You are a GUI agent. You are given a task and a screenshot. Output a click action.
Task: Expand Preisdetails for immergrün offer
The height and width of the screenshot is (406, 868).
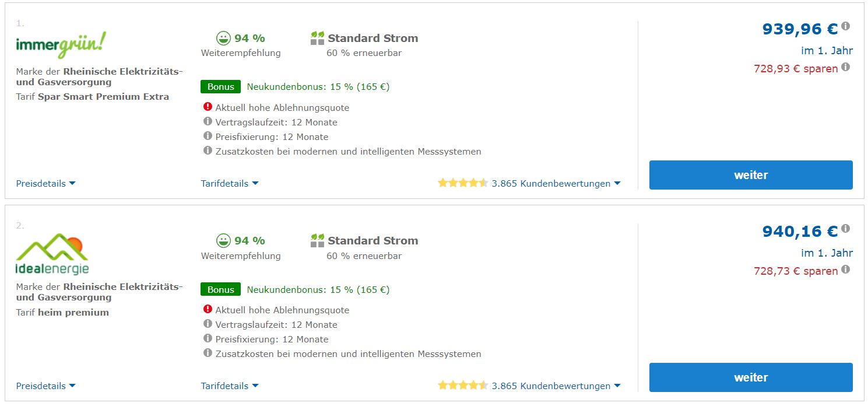pyautogui.click(x=45, y=183)
